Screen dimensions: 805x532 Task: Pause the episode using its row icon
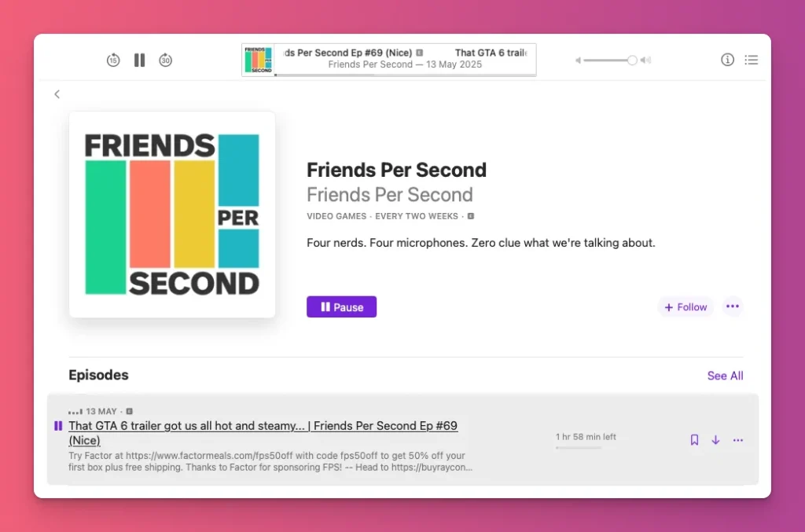[58, 426]
